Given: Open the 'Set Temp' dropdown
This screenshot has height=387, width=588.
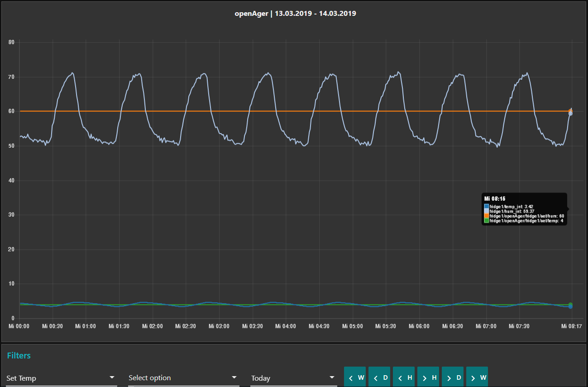Looking at the screenshot, I should click(x=62, y=378).
